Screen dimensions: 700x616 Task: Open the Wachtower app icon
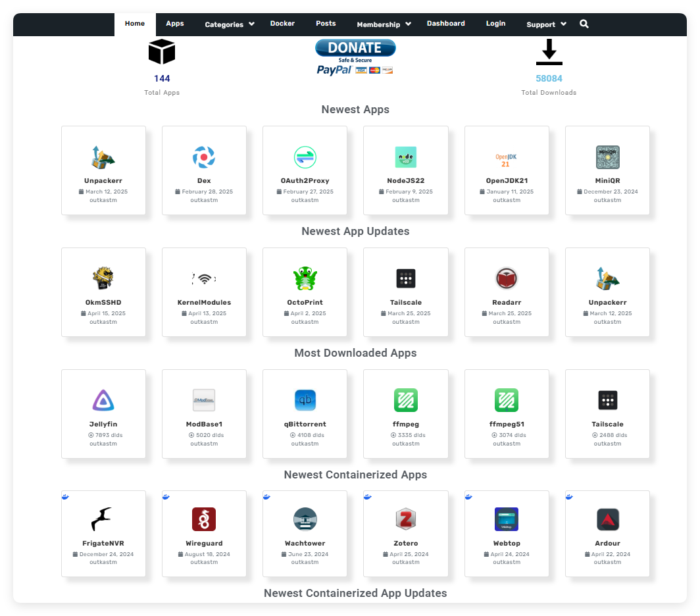305,519
